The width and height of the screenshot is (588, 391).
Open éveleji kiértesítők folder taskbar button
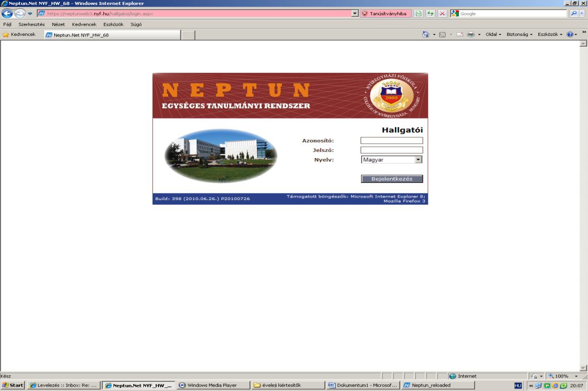tap(288, 385)
